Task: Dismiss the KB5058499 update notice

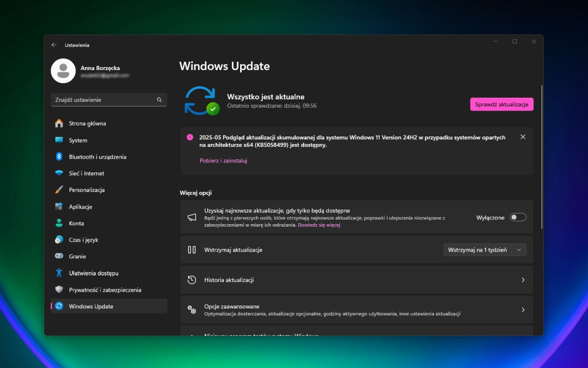Action: (x=523, y=137)
